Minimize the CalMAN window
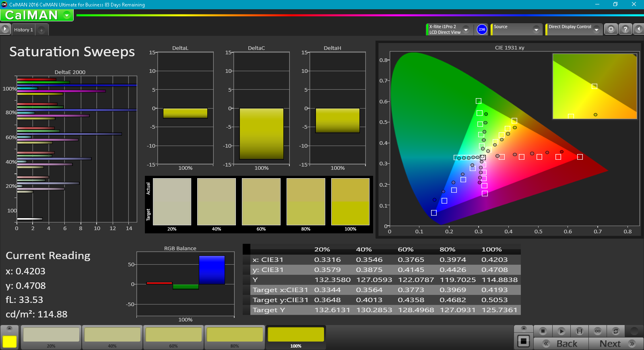 coord(597,4)
